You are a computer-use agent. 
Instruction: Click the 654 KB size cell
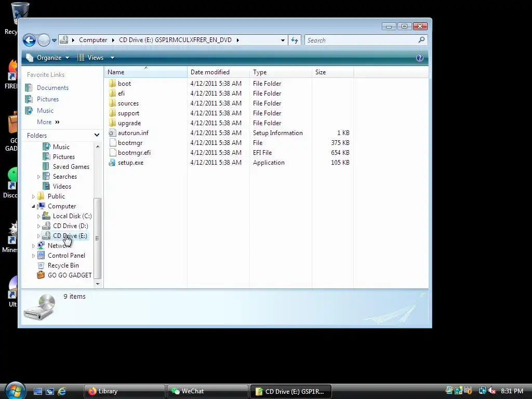(340, 153)
